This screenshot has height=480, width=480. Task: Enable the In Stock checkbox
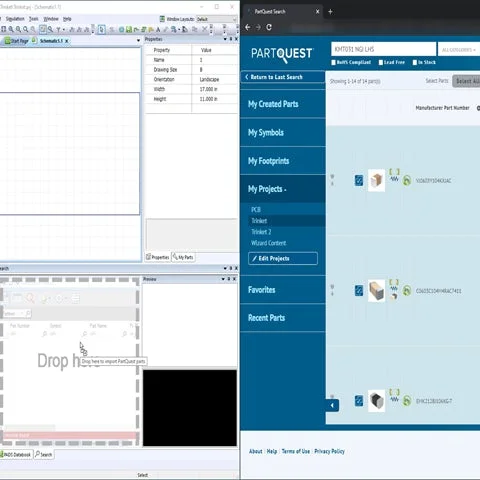click(x=415, y=62)
